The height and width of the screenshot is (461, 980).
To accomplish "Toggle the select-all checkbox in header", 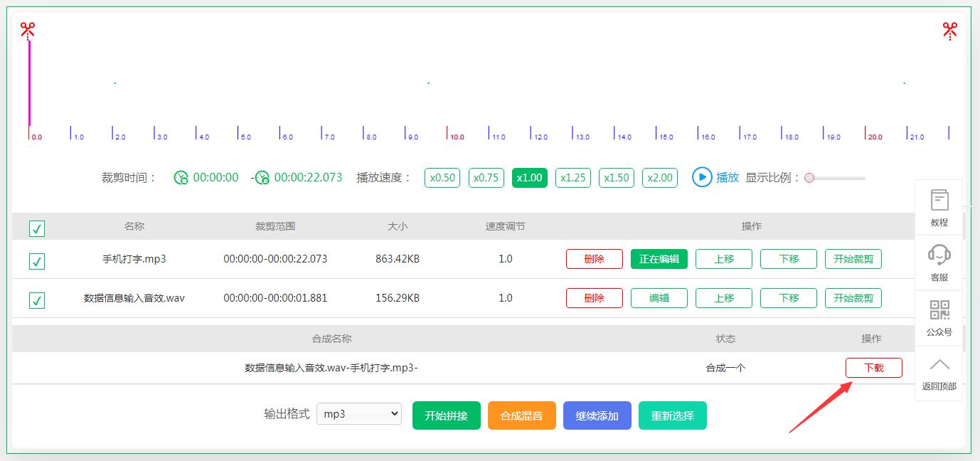I will pos(37,228).
